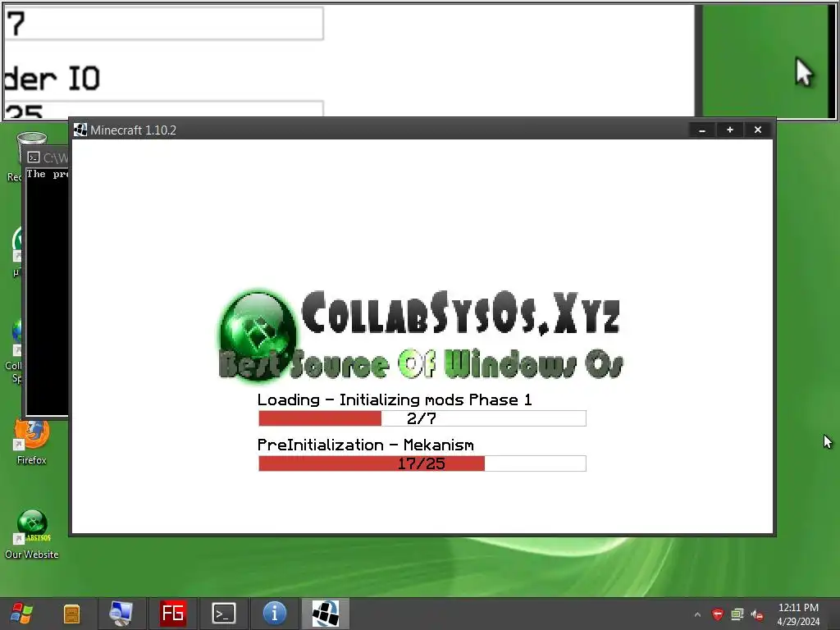The width and height of the screenshot is (840, 630).
Task: Maximize the Minecraft 1.10.2 window
Action: [729, 130]
